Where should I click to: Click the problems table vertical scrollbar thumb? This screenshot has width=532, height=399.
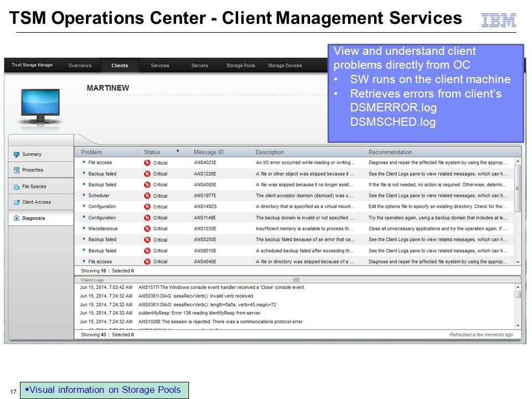tap(518, 188)
